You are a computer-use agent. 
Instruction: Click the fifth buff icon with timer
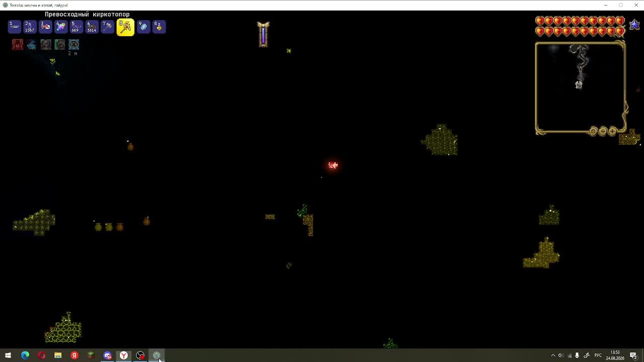73,45
